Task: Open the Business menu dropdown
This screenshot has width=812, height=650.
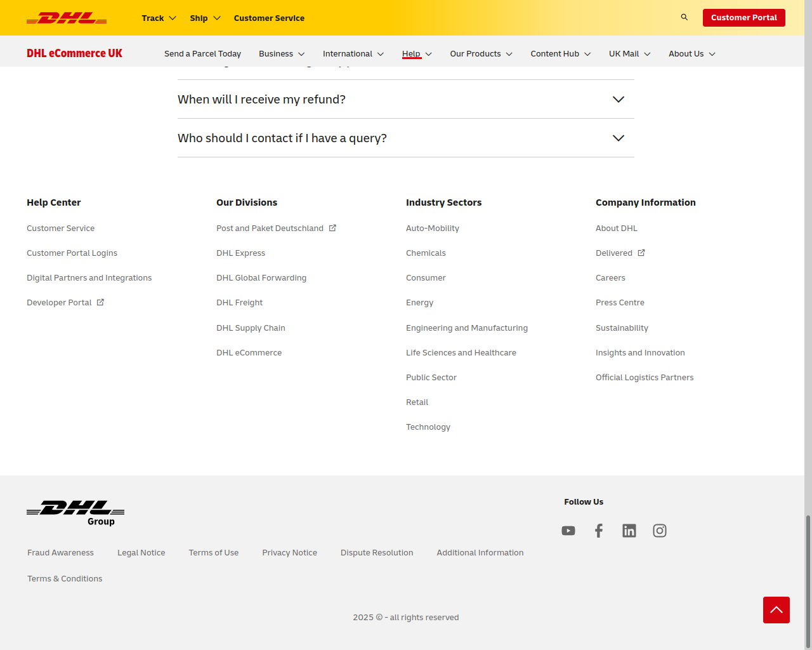Action: pos(282,54)
